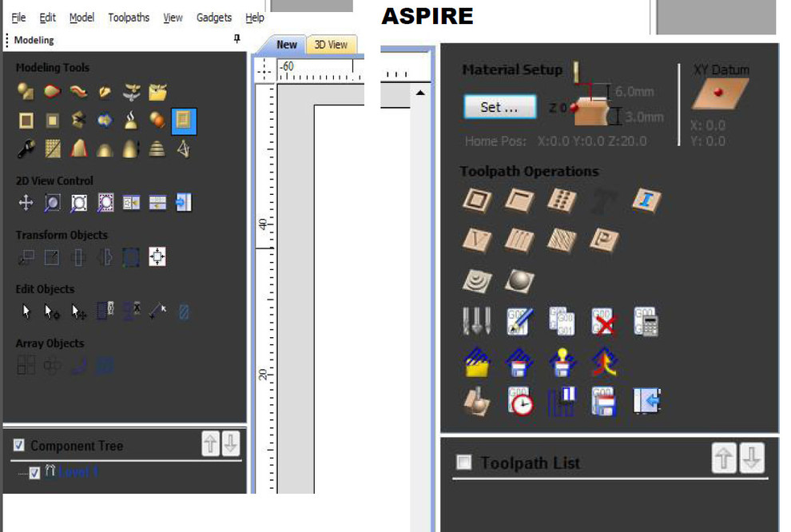Open the Drilling toolpath with dotted holes

[x=562, y=200]
